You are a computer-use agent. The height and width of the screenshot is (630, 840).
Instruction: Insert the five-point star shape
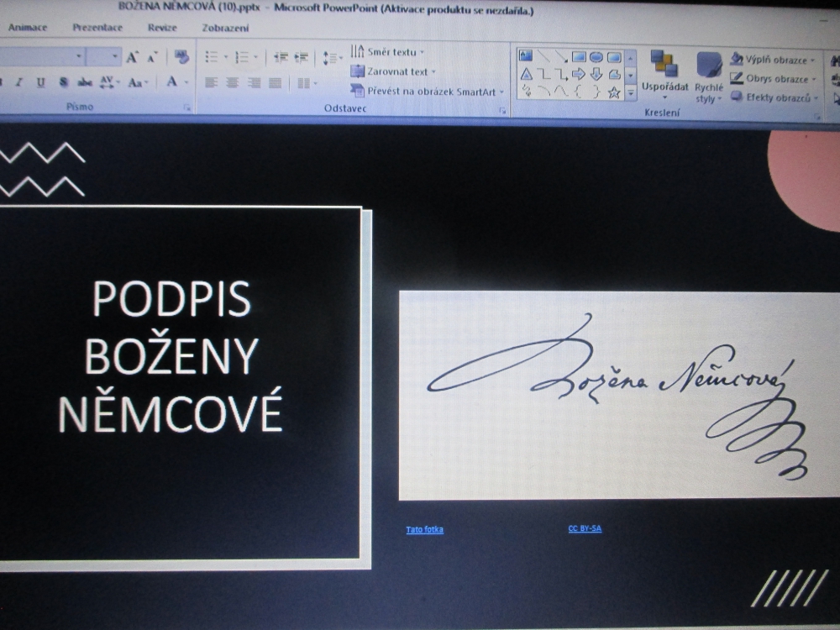point(614,92)
